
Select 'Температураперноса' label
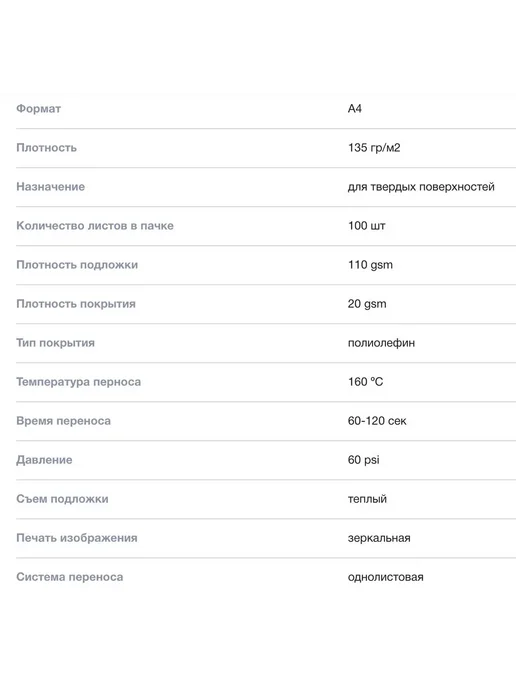tap(79, 382)
